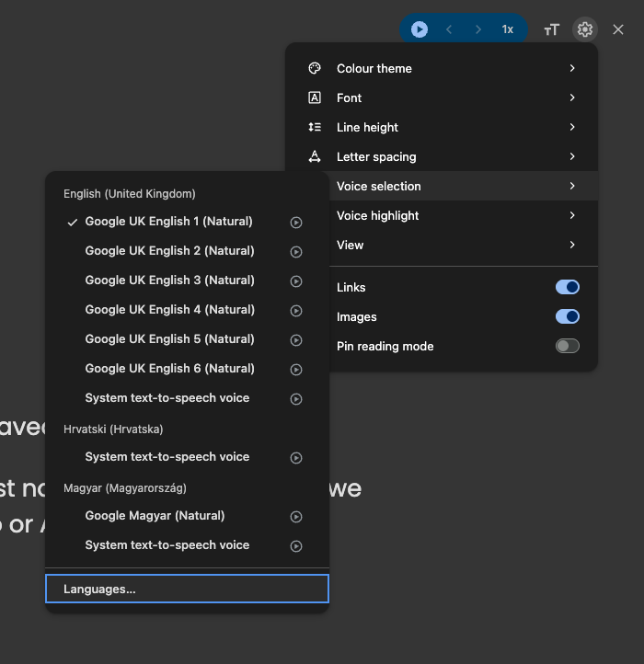Expand Letter spacing chevron arrow

click(x=572, y=156)
